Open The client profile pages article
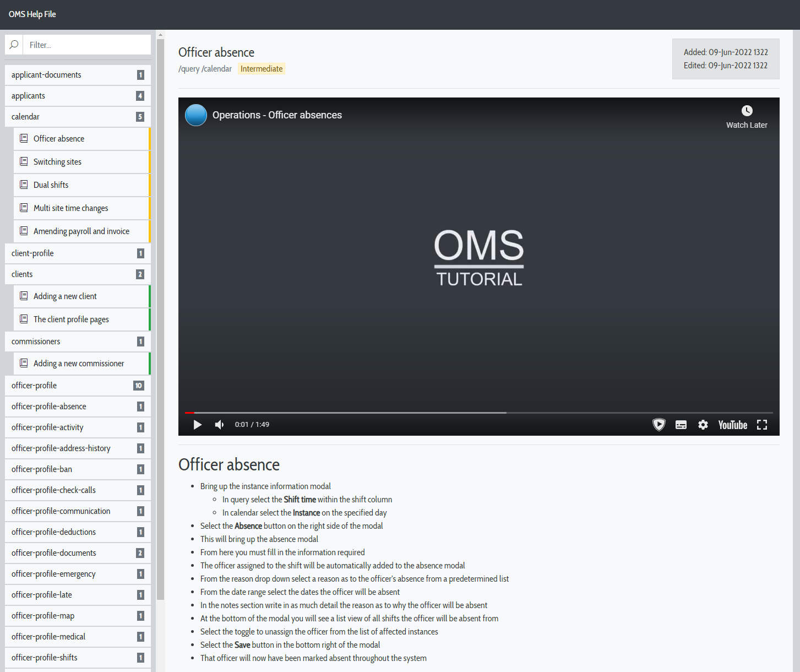The width and height of the screenshot is (800, 672). [81, 319]
